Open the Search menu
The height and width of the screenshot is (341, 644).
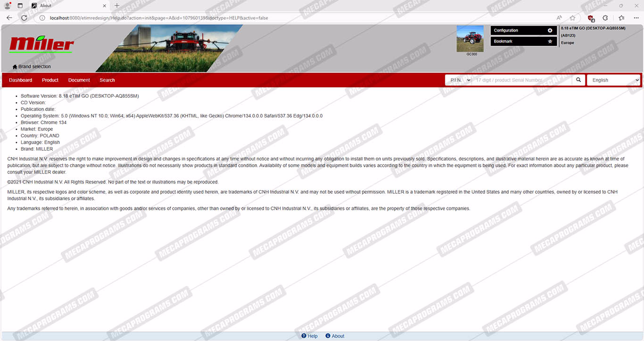point(107,80)
